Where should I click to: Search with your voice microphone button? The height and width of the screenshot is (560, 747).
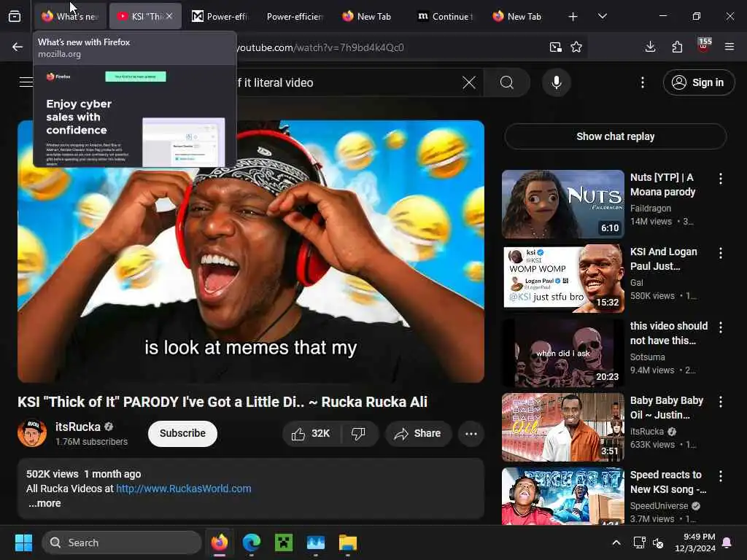point(556,82)
